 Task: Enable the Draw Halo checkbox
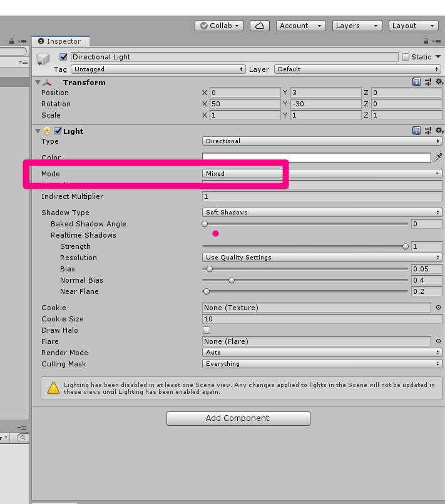(207, 330)
